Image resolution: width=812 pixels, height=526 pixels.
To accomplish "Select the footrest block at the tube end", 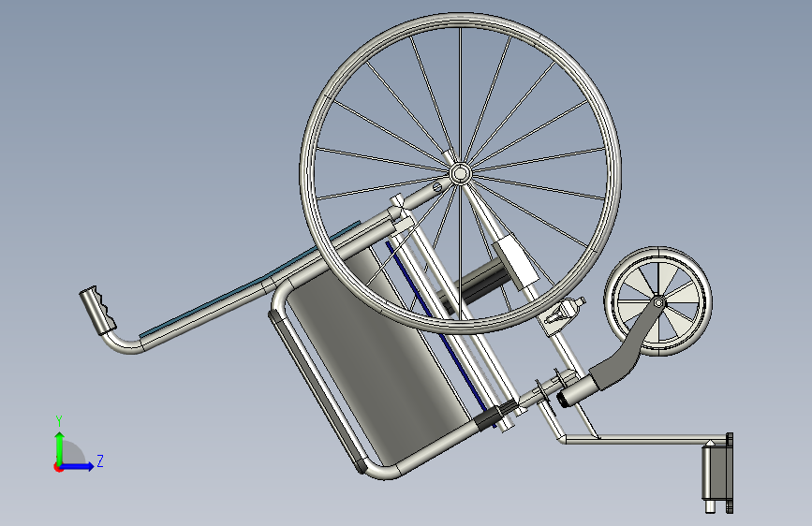I will (717, 473).
